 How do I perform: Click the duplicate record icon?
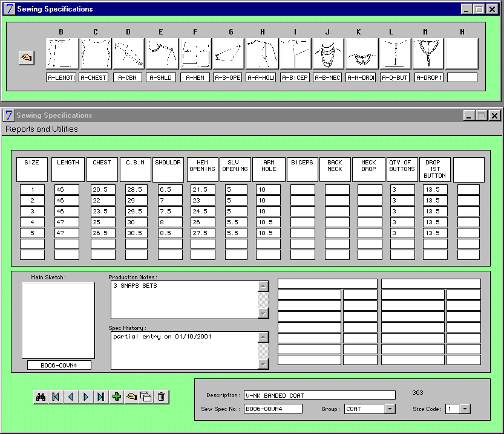pos(146,397)
